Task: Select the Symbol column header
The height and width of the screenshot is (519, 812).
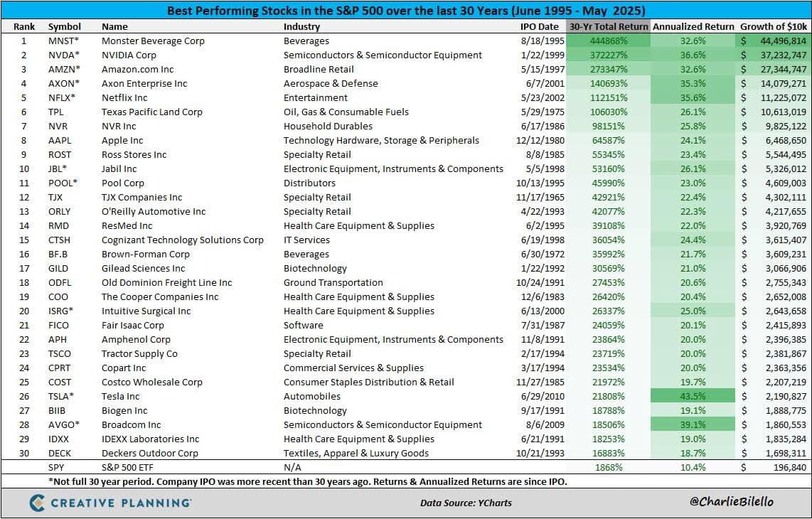Action: (65, 26)
